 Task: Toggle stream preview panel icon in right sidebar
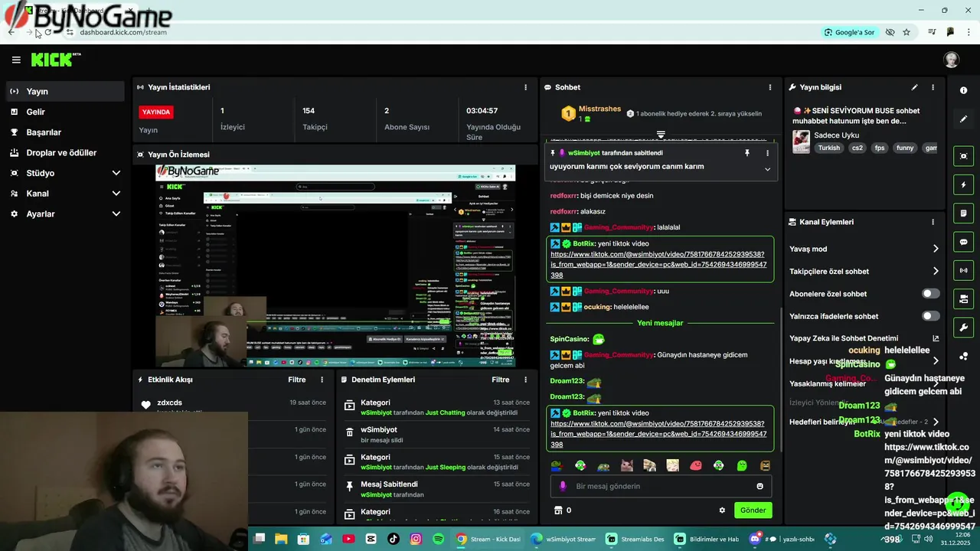[963, 156]
